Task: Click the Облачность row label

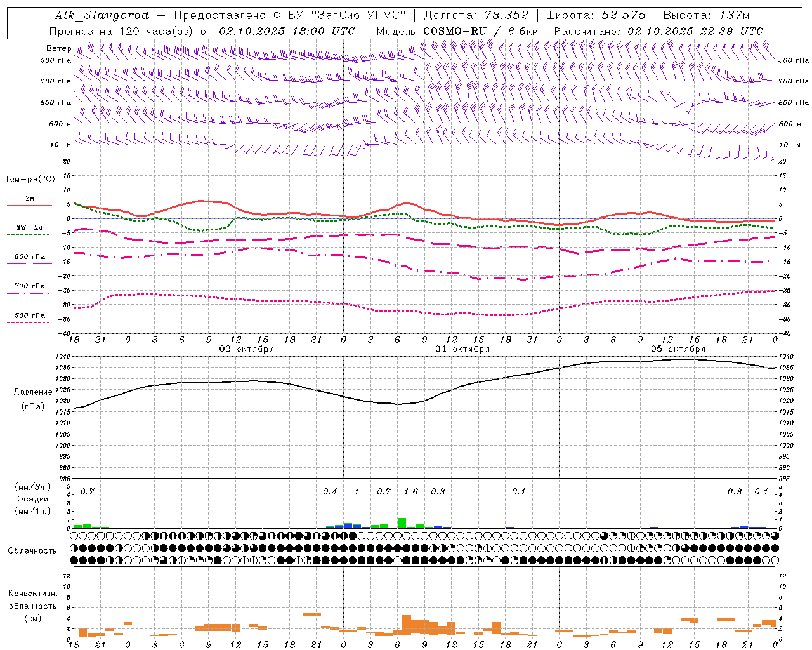Action: click(x=32, y=551)
